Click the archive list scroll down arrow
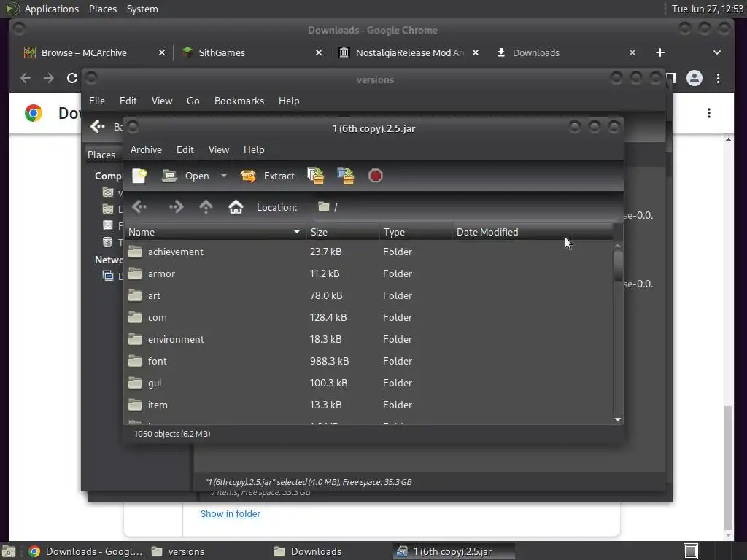 (618, 419)
